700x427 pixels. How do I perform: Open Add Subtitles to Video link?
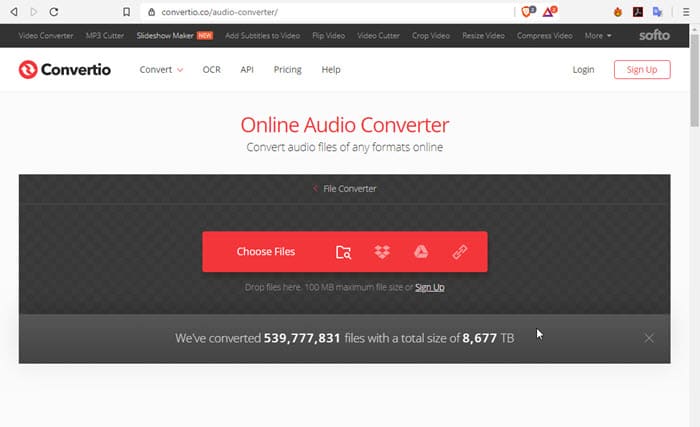pos(262,36)
